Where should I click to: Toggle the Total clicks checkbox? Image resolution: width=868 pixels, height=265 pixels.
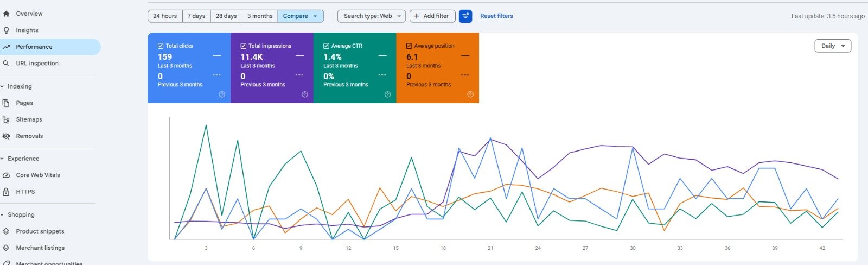coord(161,46)
